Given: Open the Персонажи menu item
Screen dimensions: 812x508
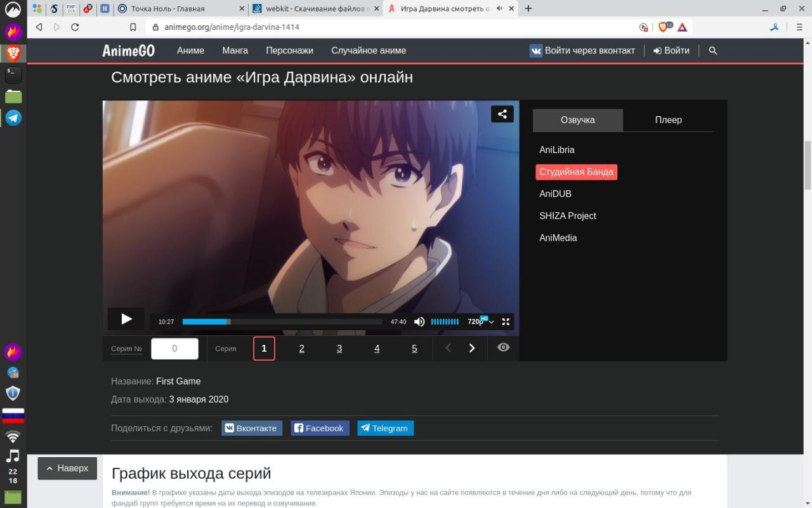Looking at the screenshot, I should point(290,51).
